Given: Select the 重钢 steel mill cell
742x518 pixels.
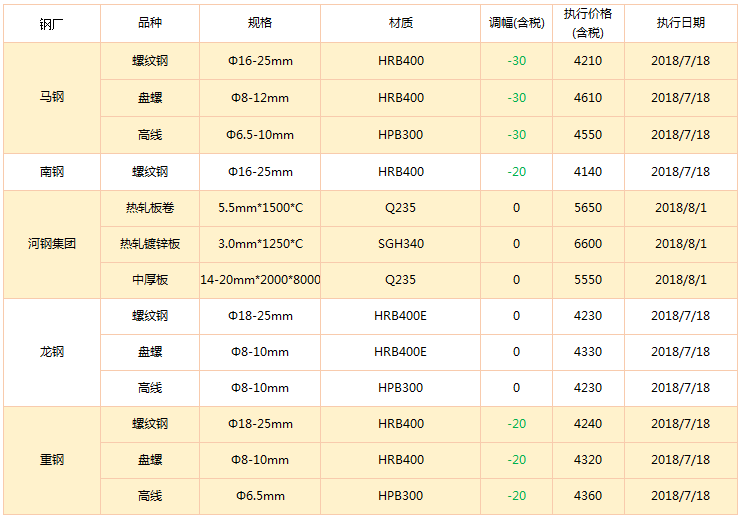Looking at the screenshot, I should 52,460.
